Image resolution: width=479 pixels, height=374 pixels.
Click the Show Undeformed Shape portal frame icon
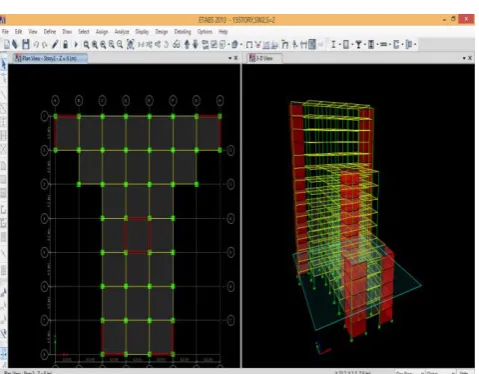coord(249,45)
